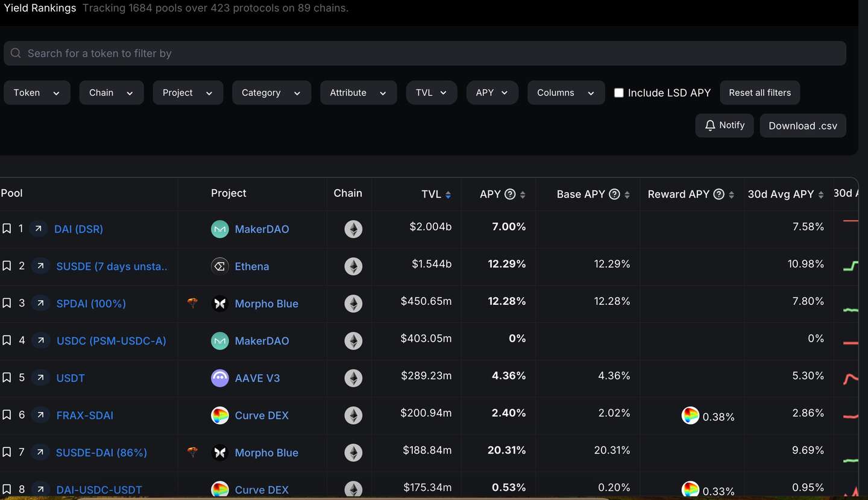Open external link arrow for SPDAI (100%)
The image size is (868, 500).
tap(40, 304)
